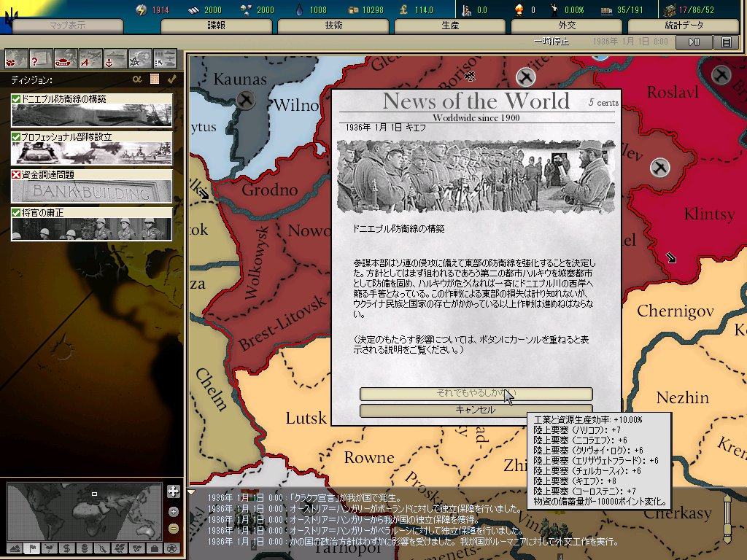Select the feather partisan map mode icon

pyautogui.click(x=102, y=548)
